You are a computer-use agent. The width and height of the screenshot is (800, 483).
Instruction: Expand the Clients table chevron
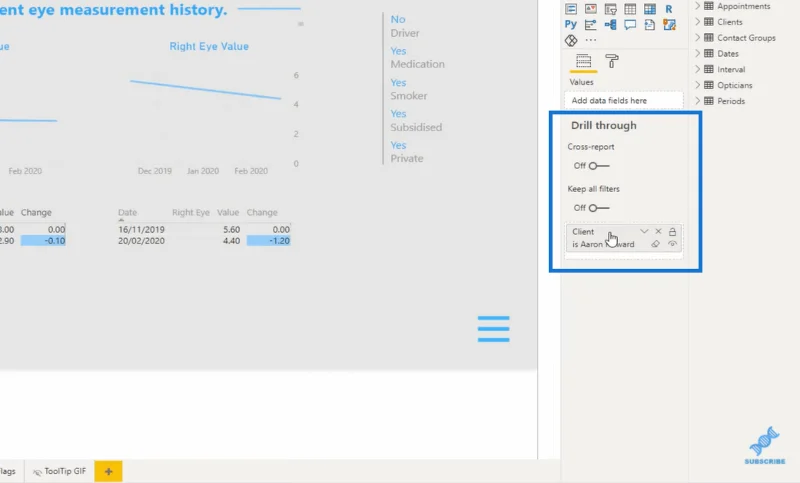[697, 22]
